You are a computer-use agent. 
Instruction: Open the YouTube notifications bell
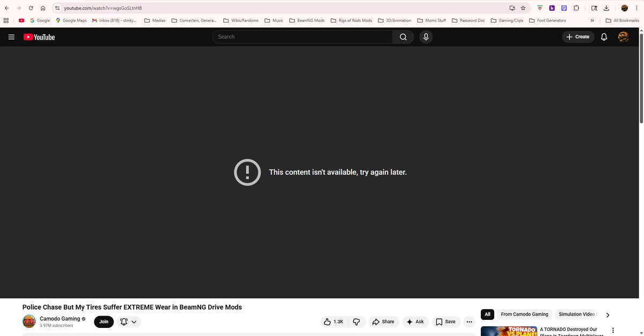(604, 36)
